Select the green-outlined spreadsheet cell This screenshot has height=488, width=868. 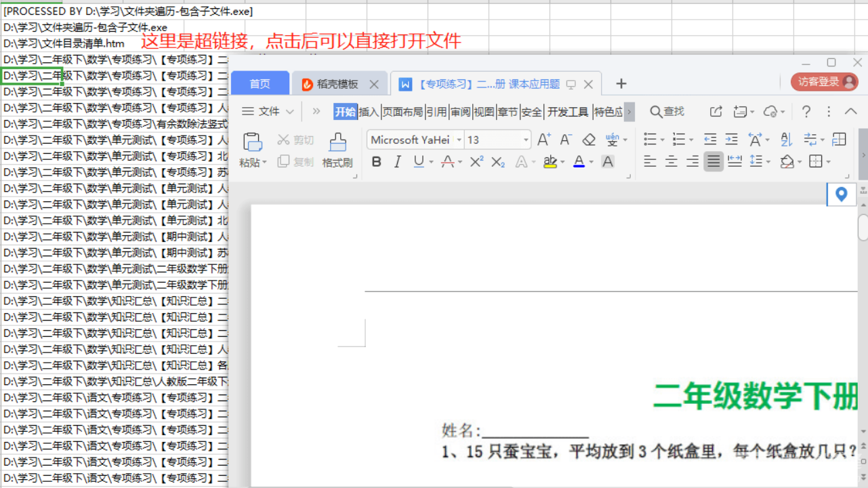tap(32, 75)
